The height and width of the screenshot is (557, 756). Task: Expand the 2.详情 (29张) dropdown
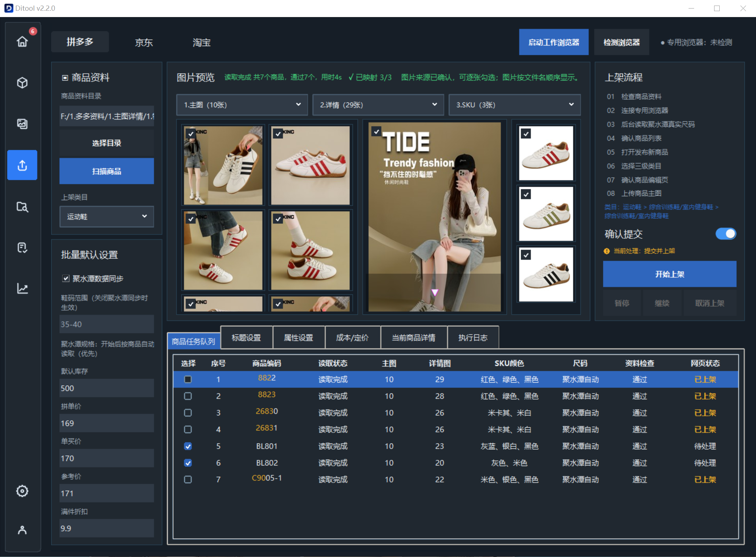pos(378,105)
